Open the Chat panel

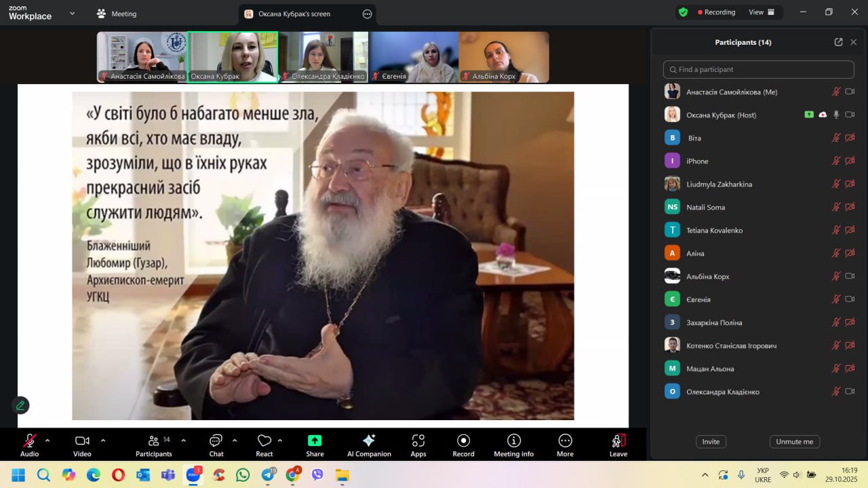[216, 445]
